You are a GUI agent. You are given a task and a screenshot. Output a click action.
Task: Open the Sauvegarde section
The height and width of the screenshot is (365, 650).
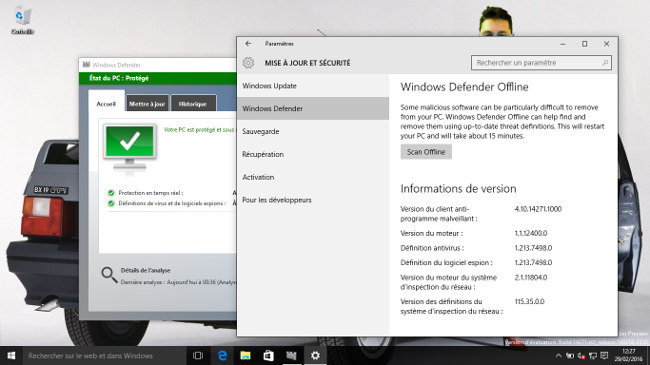click(313, 131)
